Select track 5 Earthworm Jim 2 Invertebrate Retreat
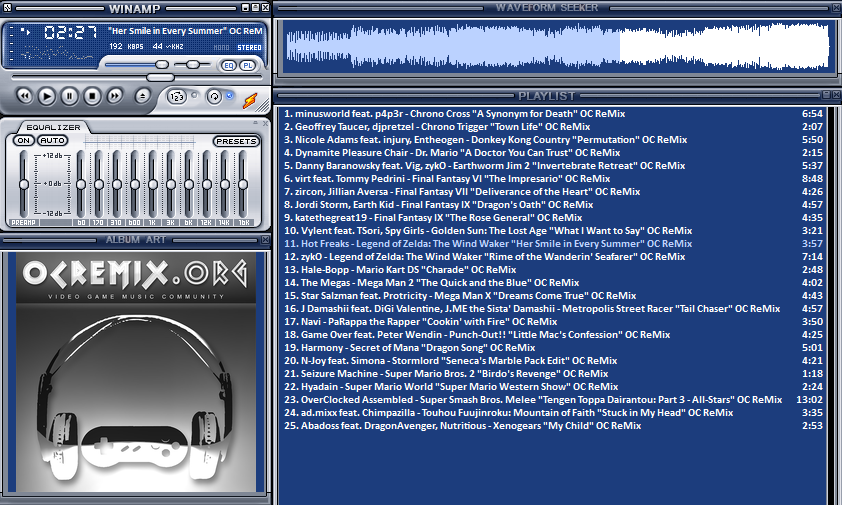This screenshot has height=505, width=842. click(553, 165)
